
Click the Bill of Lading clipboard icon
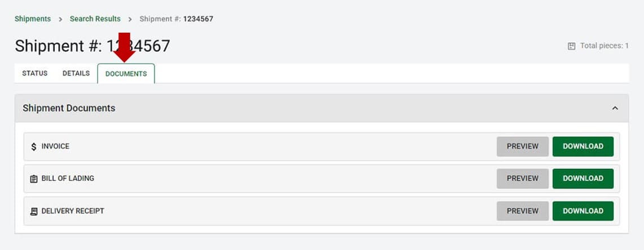tap(34, 178)
